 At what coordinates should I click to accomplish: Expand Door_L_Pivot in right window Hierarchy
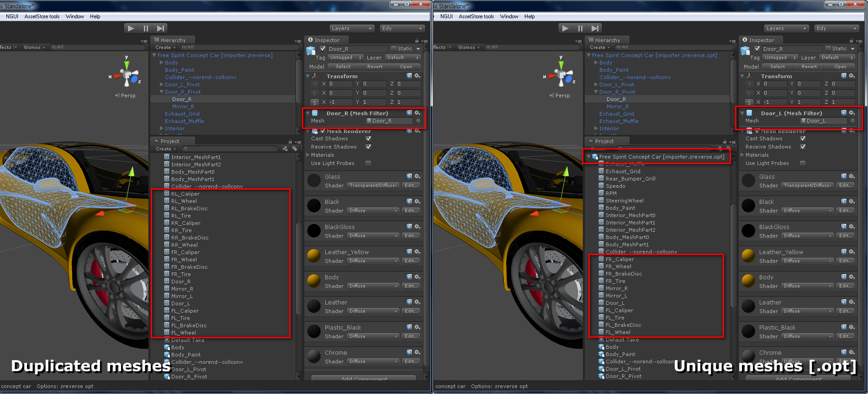(x=596, y=85)
